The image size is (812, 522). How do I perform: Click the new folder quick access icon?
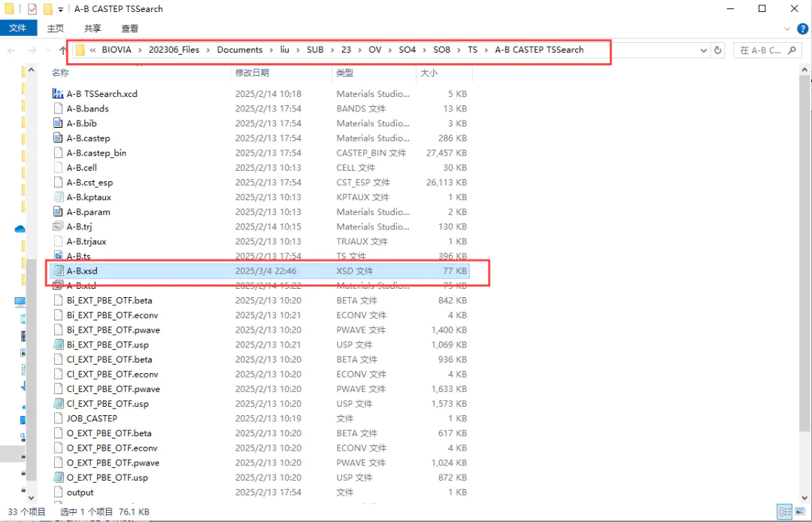click(x=47, y=9)
